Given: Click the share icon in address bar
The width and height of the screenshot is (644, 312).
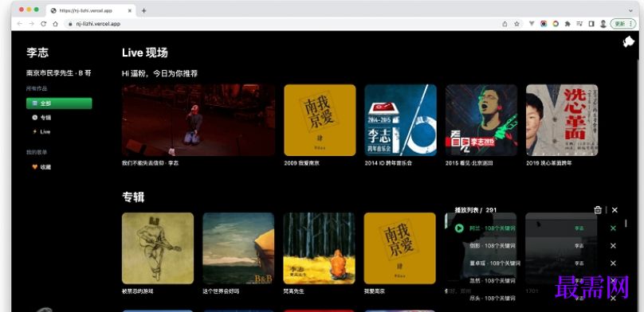Looking at the screenshot, I should coord(505,24).
